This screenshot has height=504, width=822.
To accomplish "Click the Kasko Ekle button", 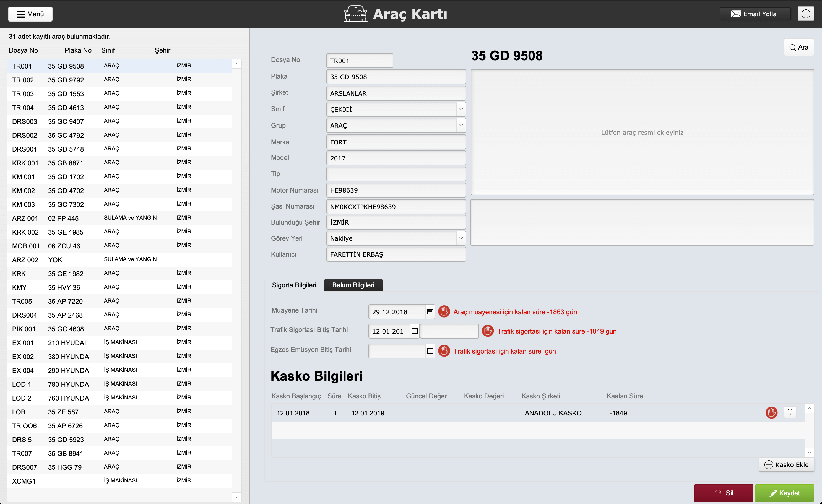I will coord(786,465).
